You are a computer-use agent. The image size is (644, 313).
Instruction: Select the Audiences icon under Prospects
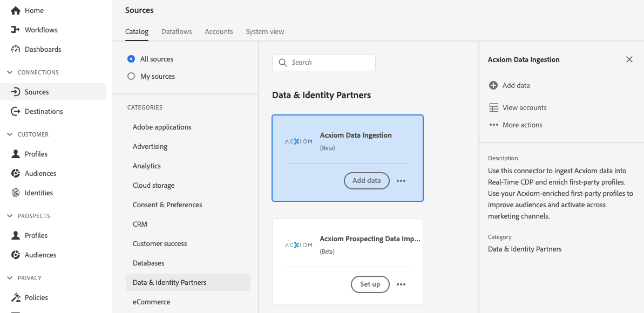(15, 255)
